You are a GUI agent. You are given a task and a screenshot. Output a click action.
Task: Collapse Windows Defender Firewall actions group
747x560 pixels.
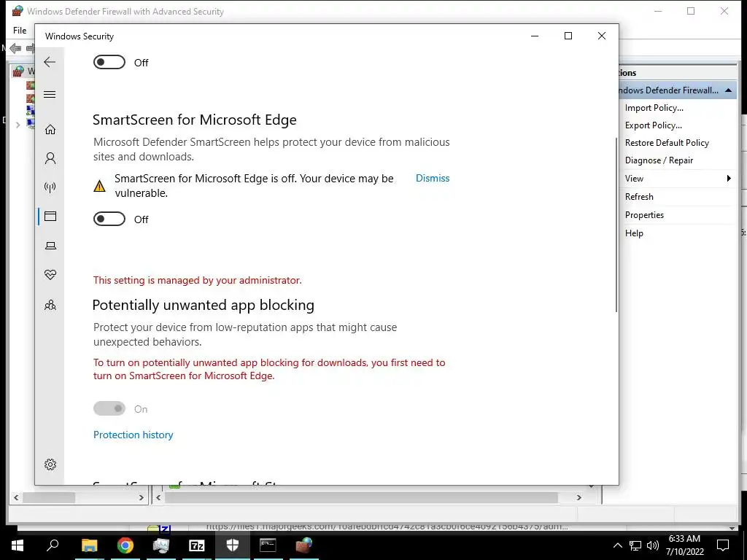click(728, 90)
